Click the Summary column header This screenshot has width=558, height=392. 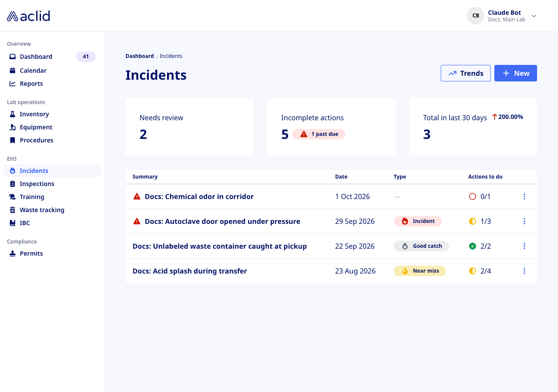[x=145, y=177]
